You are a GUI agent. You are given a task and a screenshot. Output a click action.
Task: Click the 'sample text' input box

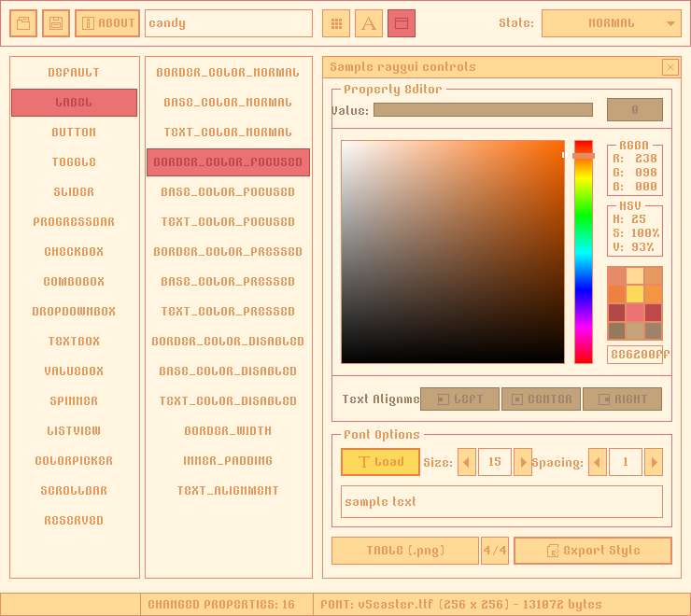pos(501,501)
